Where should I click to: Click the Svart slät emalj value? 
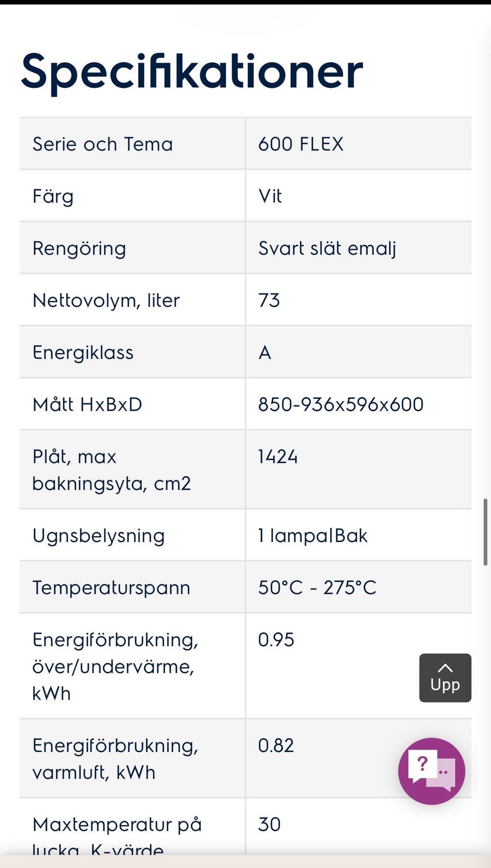pos(327,248)
